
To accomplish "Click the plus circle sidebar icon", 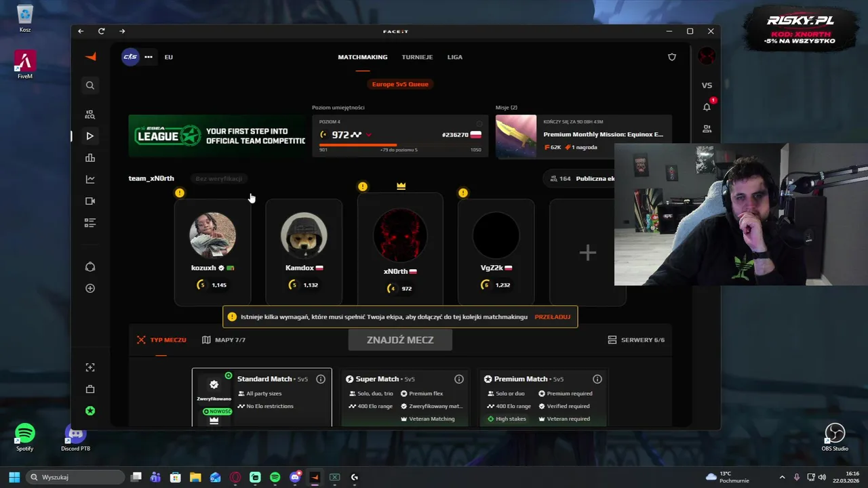I will point(90,289).
